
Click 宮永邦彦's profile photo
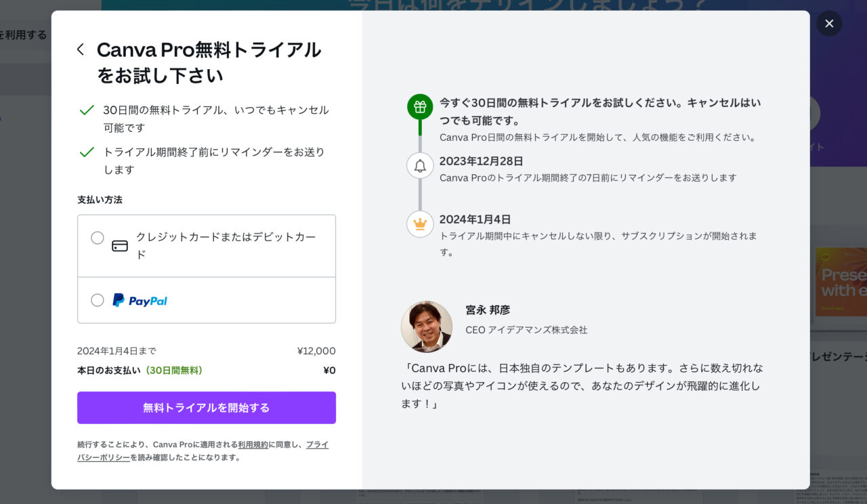[x=427, y=327]
